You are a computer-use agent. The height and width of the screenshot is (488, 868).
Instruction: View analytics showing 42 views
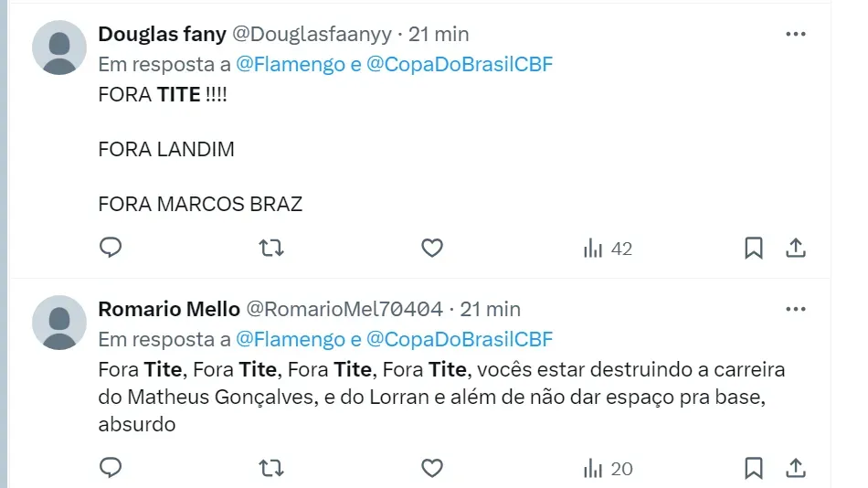pyautogui.click(x=608, y=249)
